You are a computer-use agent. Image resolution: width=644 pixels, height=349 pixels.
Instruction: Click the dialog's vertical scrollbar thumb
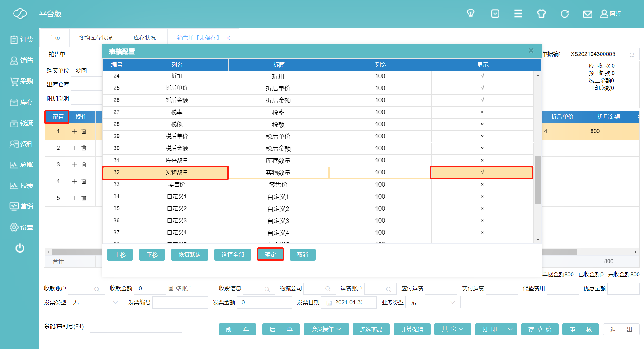point(538,179)
